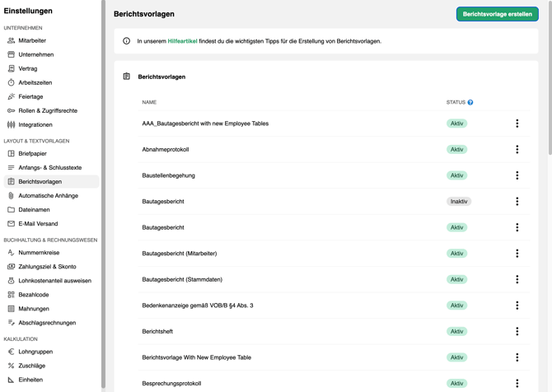This screenshot has height=392, width=552.
Task: Click the Nummernkreise icon
Action: 12,253
